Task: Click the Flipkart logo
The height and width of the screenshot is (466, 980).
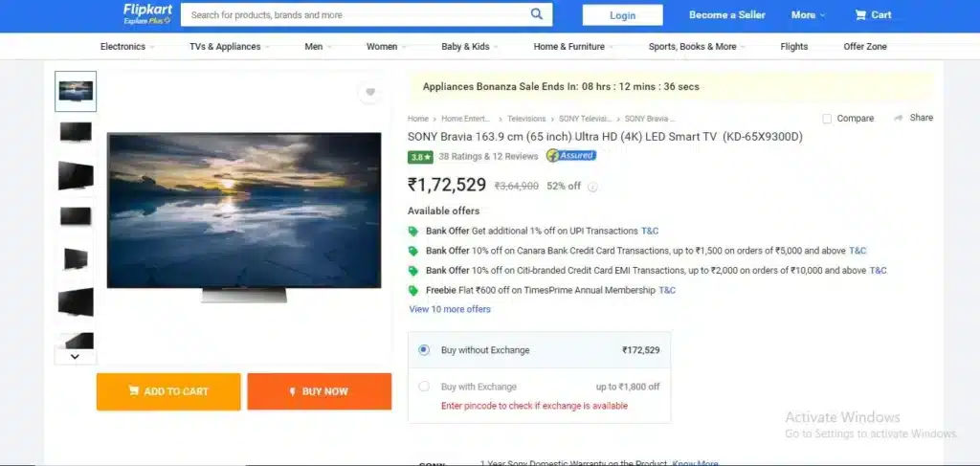Action: pyautogui.click(x=147, y=13)
